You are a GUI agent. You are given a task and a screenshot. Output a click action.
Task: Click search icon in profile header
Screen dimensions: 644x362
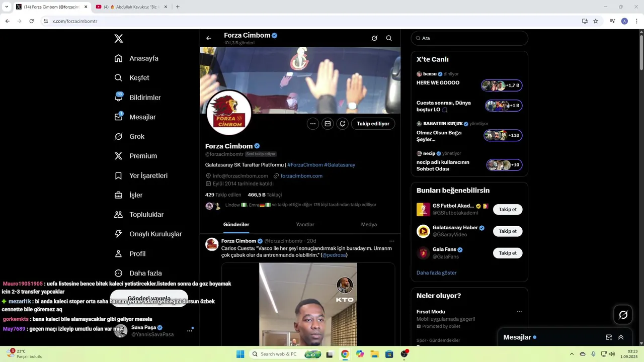(x=389, y=38)
